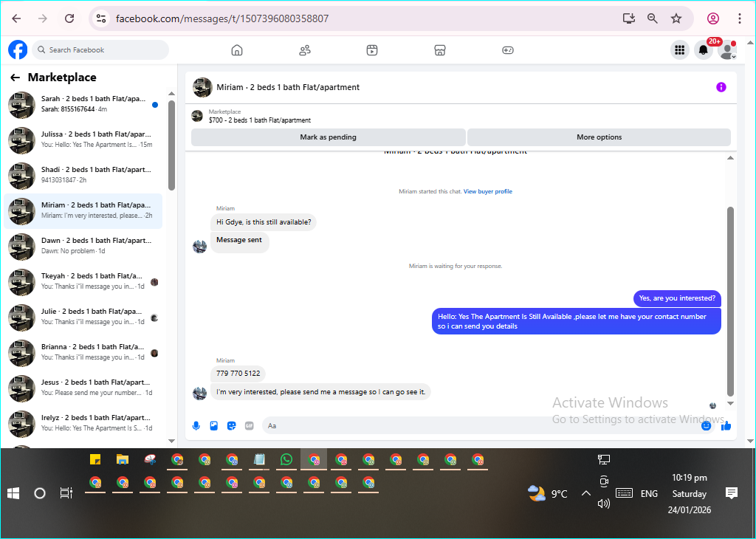
Task: View site information icon in address bar
Action: click(x=100, y=18)
